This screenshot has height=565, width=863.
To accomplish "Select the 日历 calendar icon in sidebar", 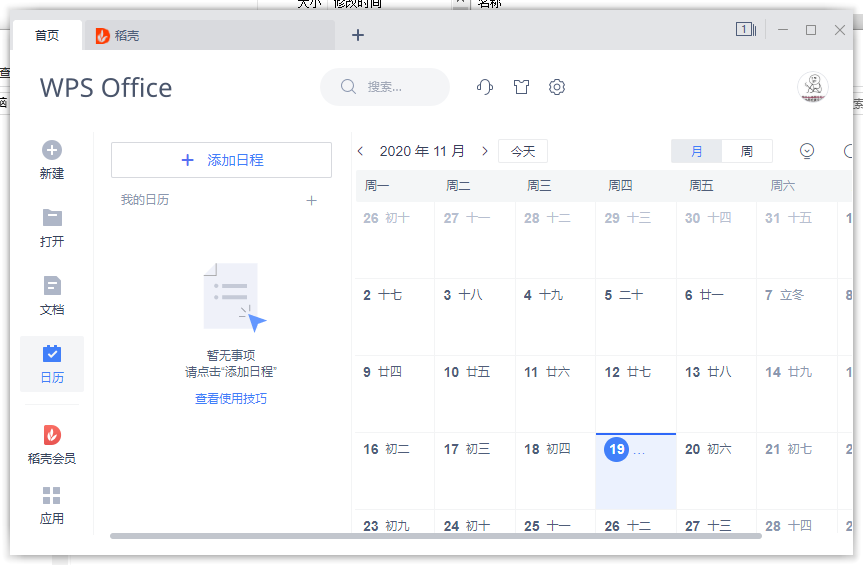I will click(x=52, y=353).
